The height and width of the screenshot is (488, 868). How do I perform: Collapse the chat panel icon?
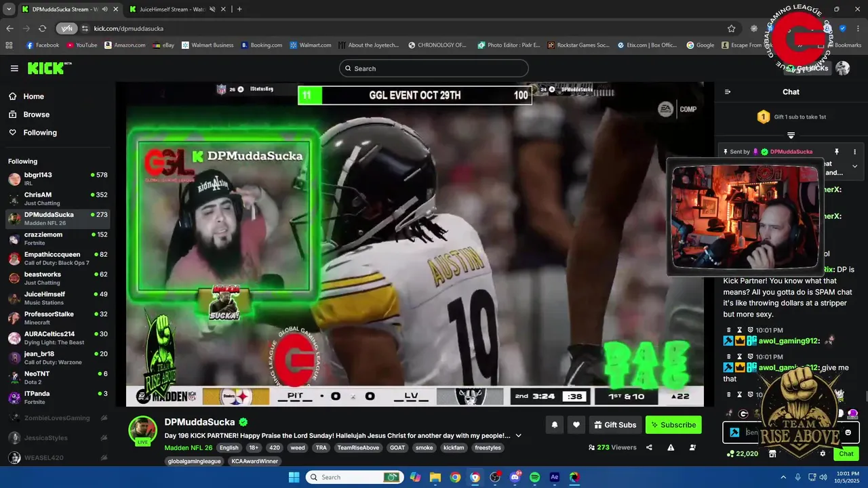[x=728, y=92]
